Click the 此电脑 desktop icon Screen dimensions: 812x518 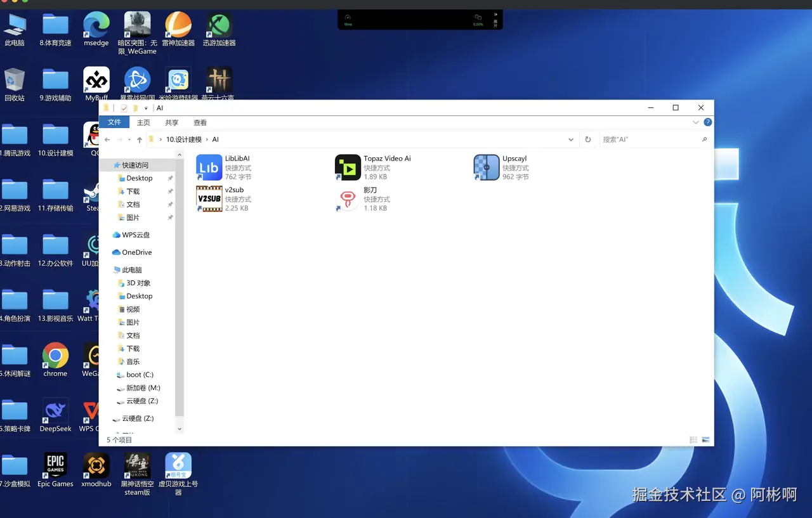[x=15, y=29]
